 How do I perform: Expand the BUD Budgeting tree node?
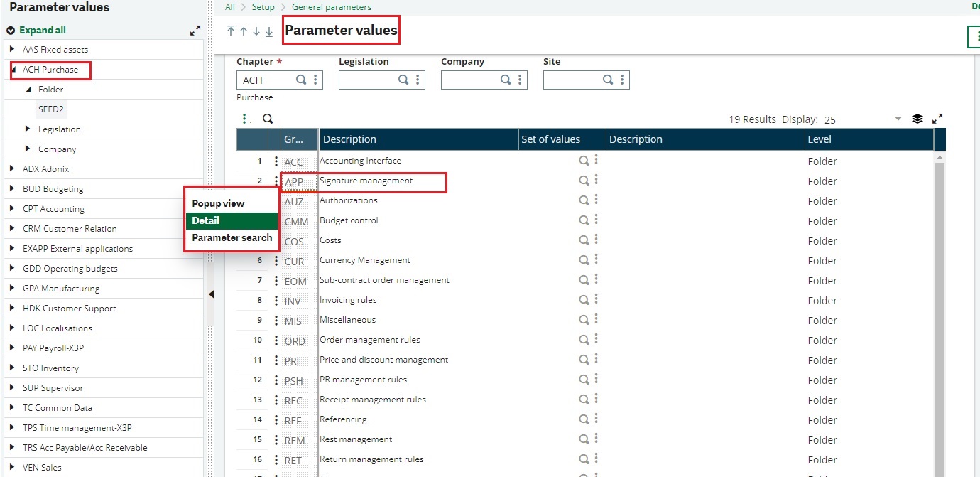pos(11,188)
